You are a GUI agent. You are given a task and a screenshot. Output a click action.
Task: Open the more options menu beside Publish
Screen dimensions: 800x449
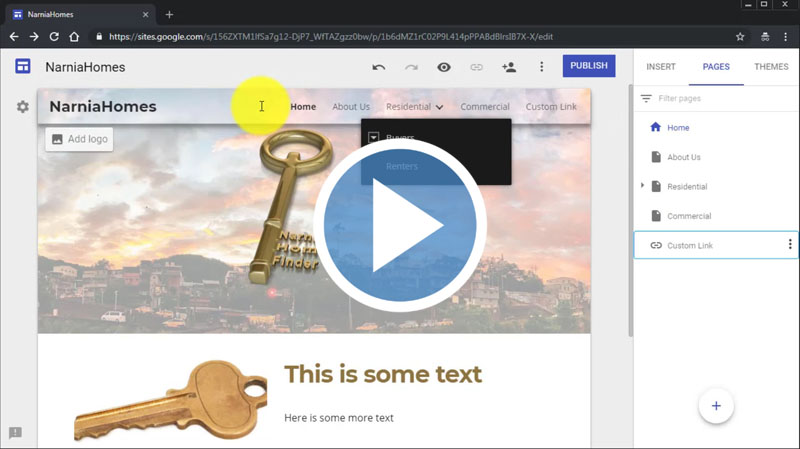542,67
